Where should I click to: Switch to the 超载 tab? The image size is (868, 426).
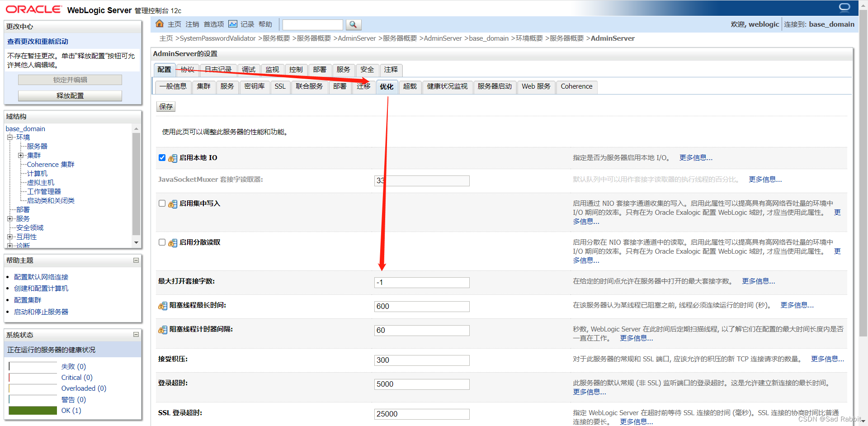click(x=410, y=86)
